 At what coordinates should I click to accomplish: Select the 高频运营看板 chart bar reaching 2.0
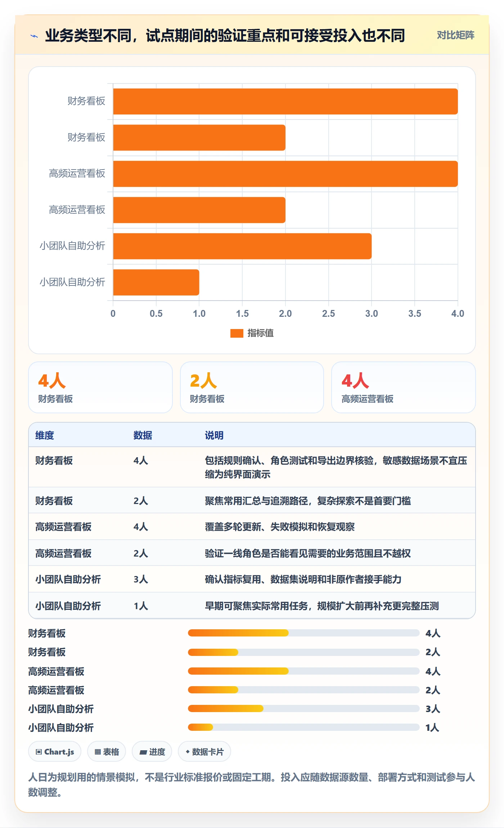[199, 210]
